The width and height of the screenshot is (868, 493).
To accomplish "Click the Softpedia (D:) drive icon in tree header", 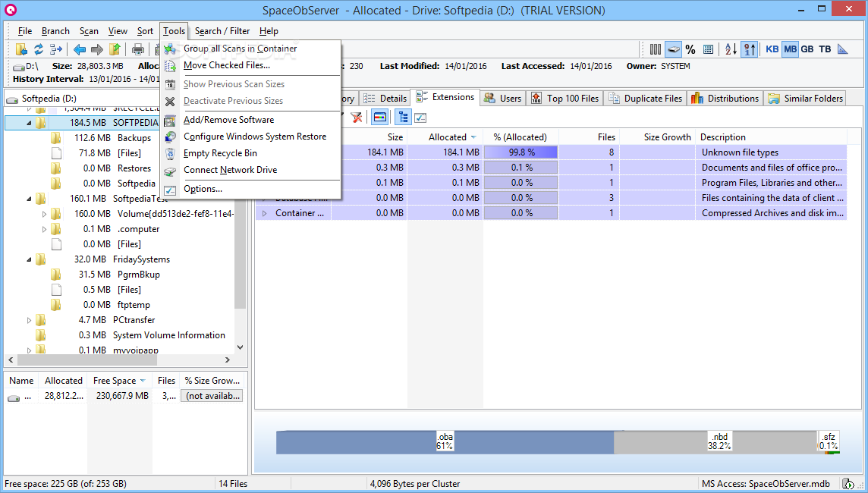I will [x=11, y=99].
